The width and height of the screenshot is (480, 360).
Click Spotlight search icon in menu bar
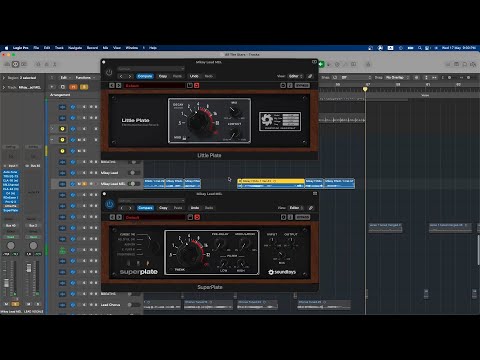click(420, 48)
